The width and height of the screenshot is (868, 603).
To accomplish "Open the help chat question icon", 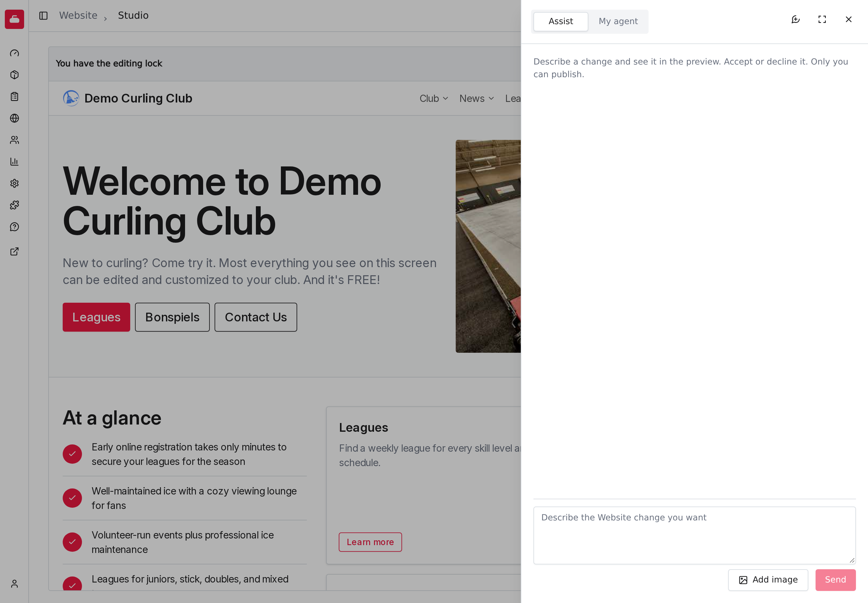I will click(x=14, y=227).
